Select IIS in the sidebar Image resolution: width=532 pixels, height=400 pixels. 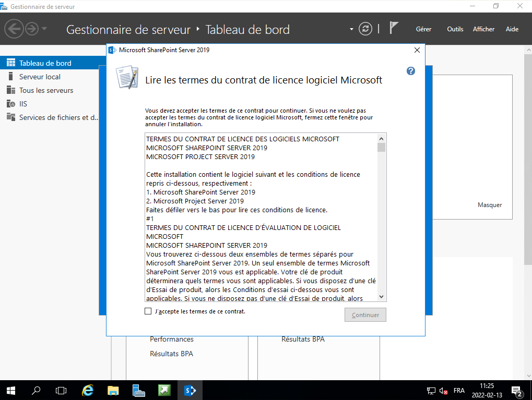click(23, 104)
